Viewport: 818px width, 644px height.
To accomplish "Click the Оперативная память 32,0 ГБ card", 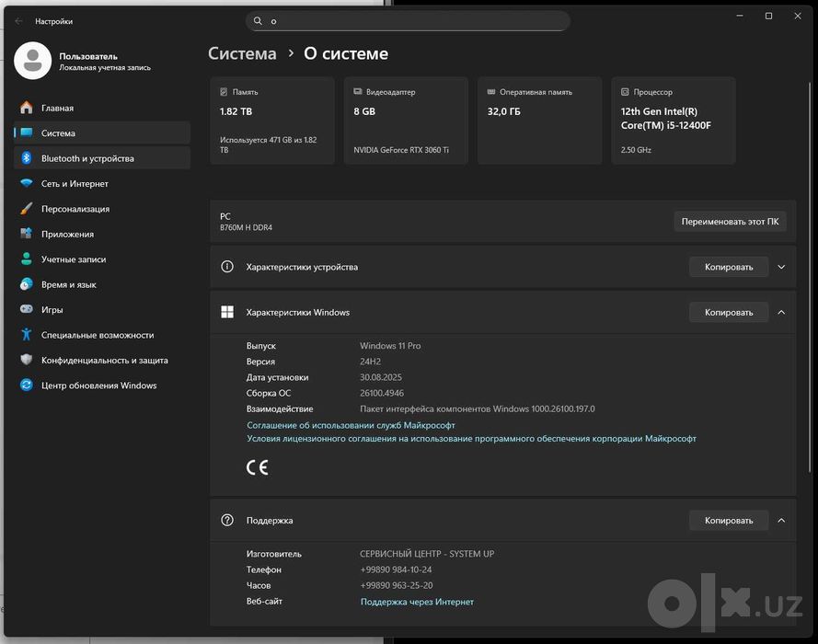I will tap(540, 121).
